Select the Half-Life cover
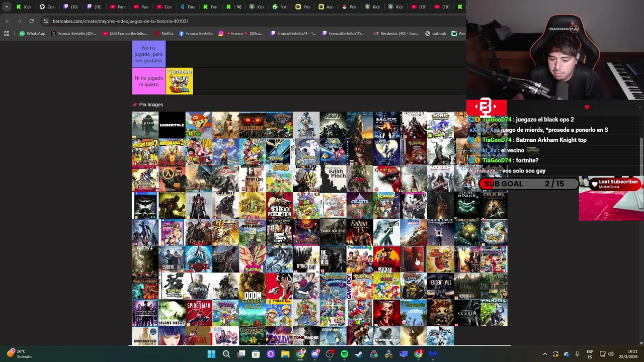Image resolution: width=644 pixels, height=362 pixels. click(172, 178)
